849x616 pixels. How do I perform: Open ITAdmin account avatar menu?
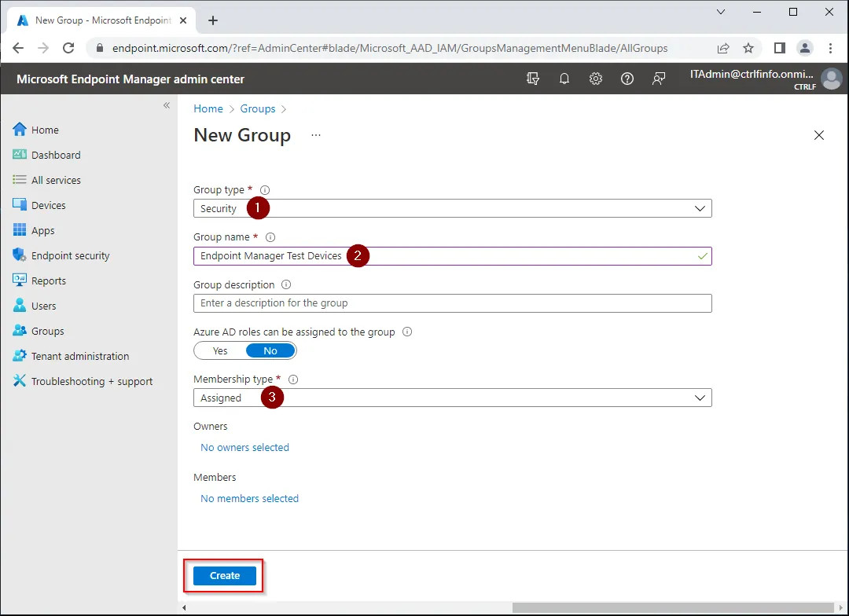831,79
